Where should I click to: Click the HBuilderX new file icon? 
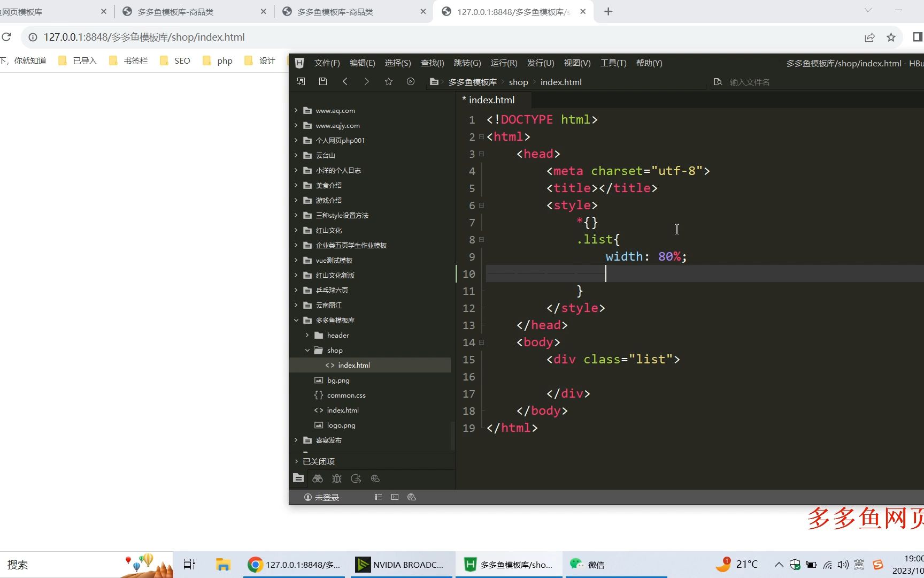point(301,81)
